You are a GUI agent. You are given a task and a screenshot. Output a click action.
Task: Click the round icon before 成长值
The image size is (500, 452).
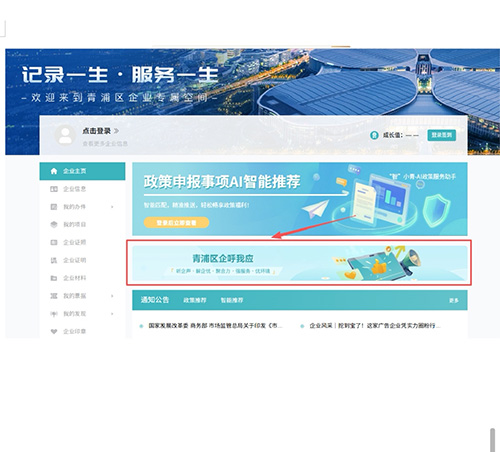coord(374,135)
